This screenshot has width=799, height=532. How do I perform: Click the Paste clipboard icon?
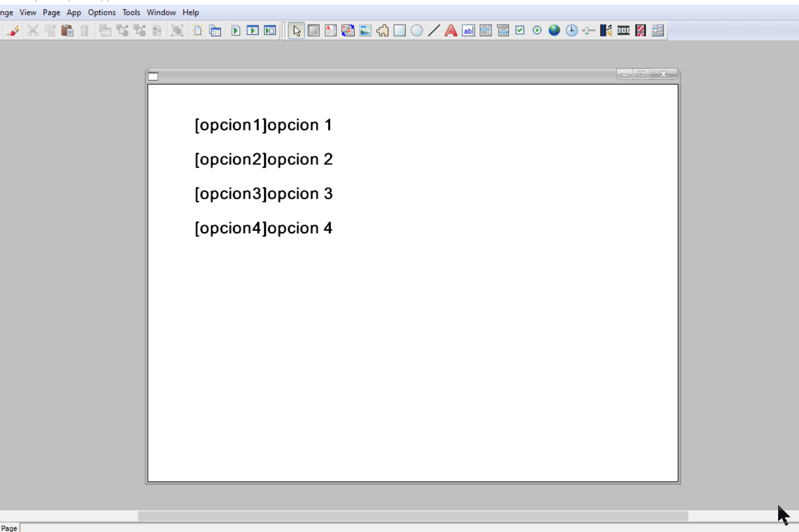click(67, 30)
